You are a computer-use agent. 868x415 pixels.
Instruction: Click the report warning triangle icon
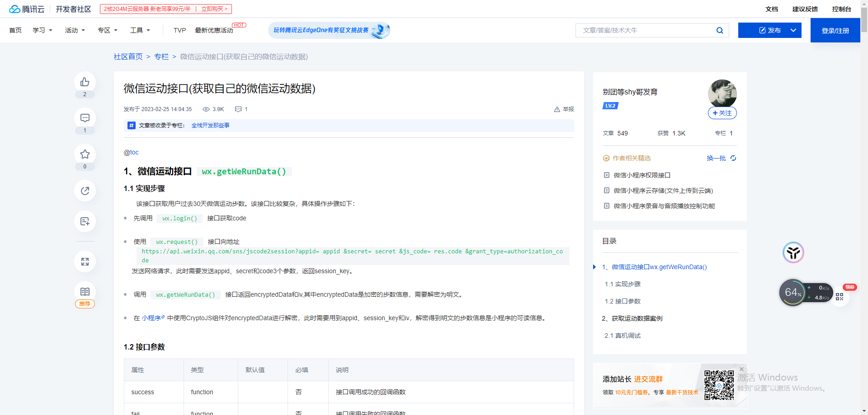tap(557, 109)
